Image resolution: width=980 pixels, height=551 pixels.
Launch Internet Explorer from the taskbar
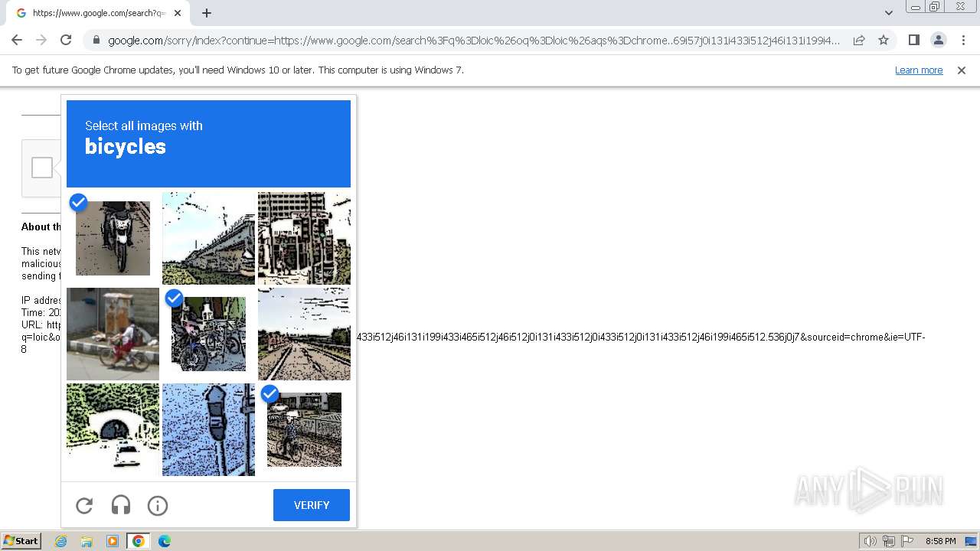tap(61, 541)
